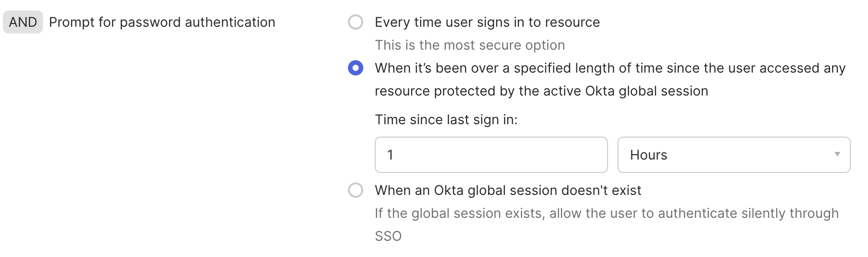868x257 pixels.
Task: Open the Hours time unit combo box
Action: click(733, 155)
